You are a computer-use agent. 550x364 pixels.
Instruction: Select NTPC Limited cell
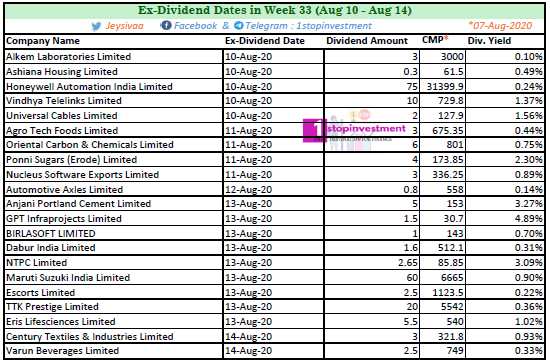pos(114,263)
